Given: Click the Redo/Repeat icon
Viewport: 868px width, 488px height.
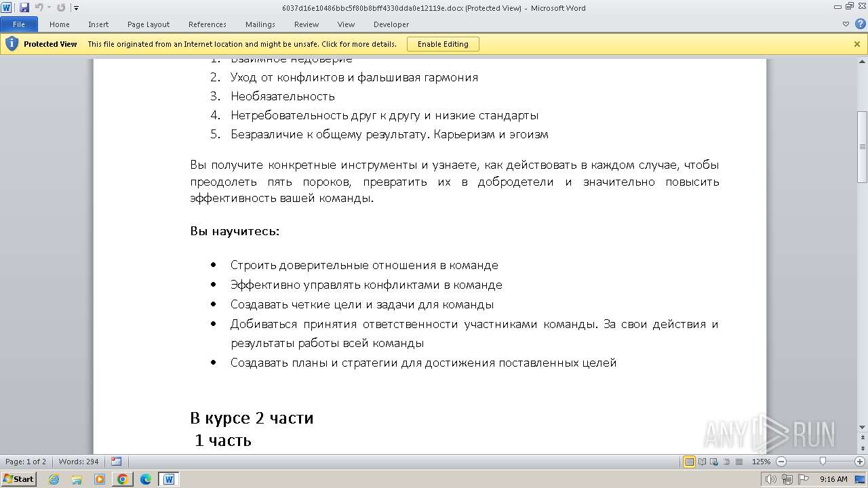Looking at the screenshot, I should pyautogui.click(x=61, y=7).
